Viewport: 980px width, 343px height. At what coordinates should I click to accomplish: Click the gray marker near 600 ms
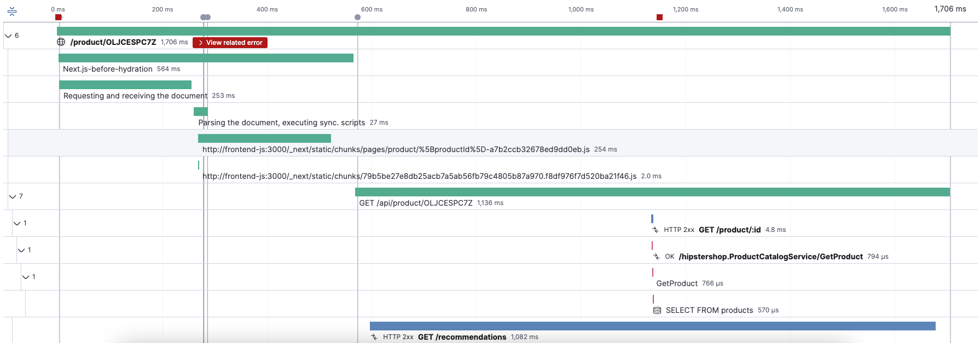pos(357,18)
